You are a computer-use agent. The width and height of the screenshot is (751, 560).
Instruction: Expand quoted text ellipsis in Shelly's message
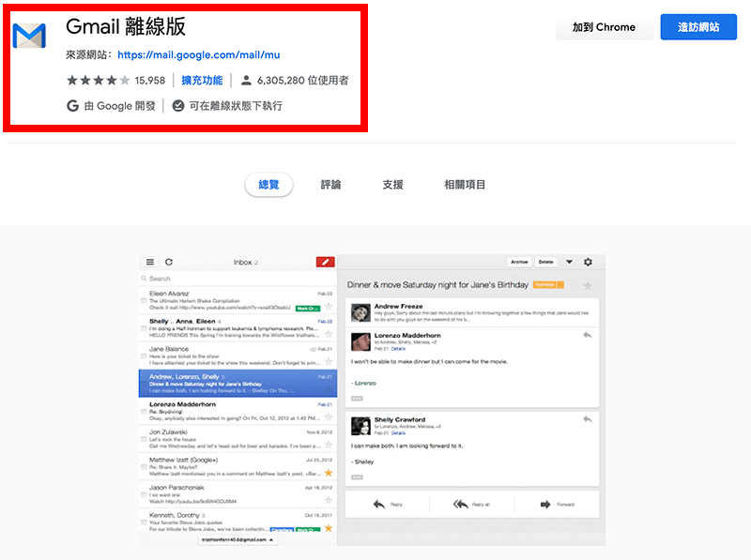click(357, 477)
